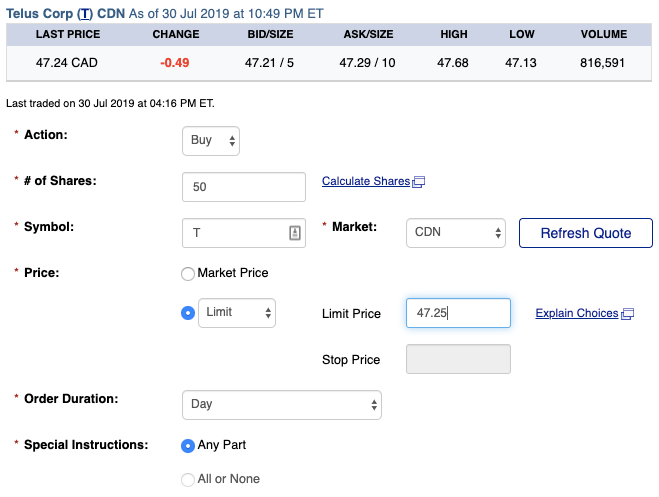Image resolution: width=659 pixels, height=497 pixels.
Task: Open the Explain Choices link
Action: click(577, 313)
